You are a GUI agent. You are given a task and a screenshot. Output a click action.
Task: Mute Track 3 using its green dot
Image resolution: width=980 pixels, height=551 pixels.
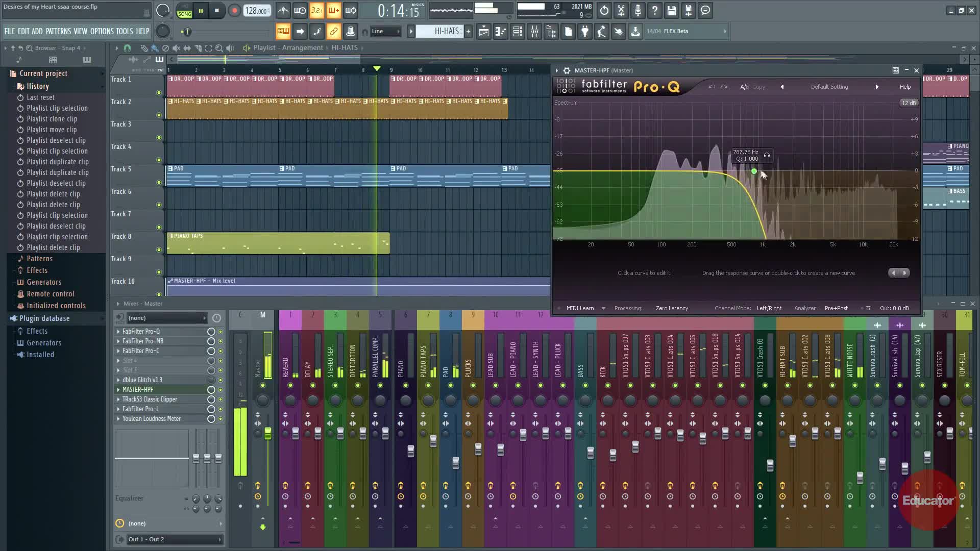[x=159, y=137]
